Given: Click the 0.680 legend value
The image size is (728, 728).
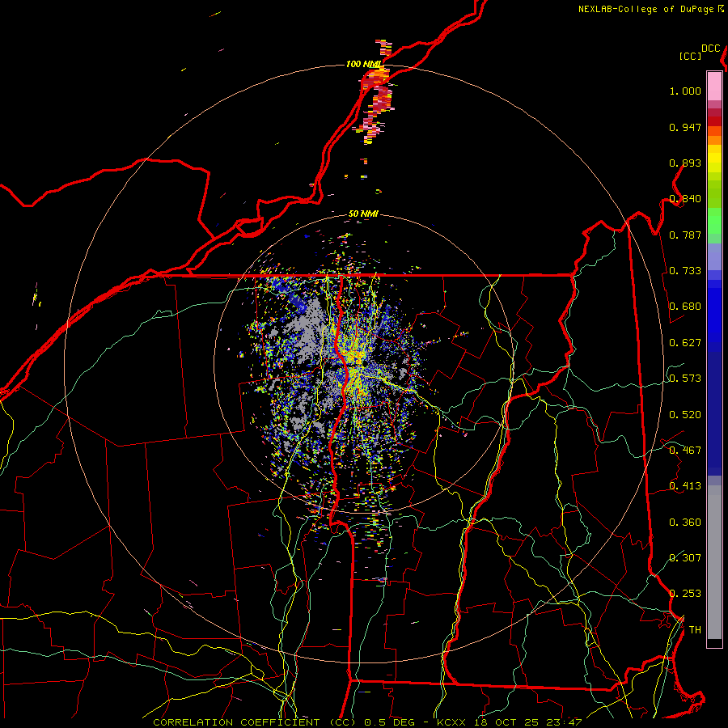Looking at the screenshot, I should (x=685, y=307).
